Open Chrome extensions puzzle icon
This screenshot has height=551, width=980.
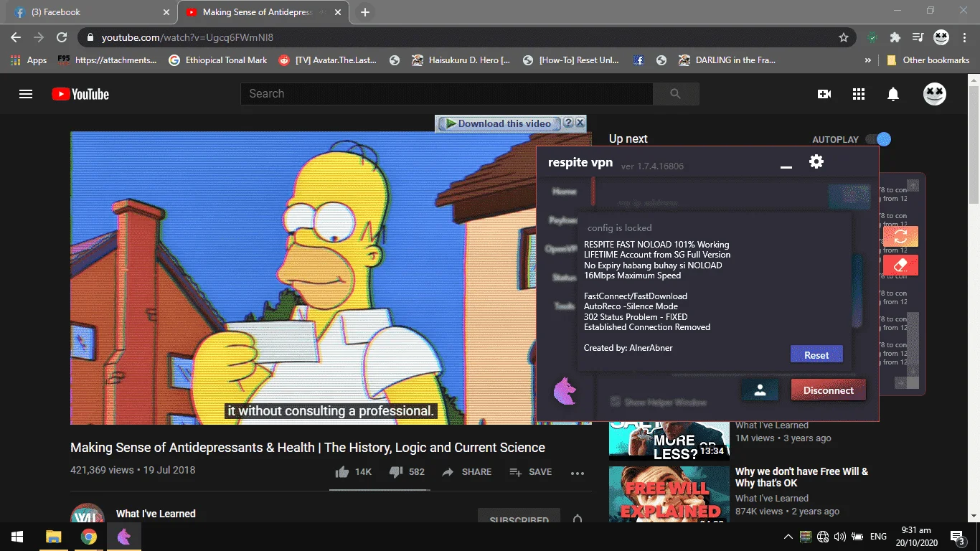pos(895,37)
